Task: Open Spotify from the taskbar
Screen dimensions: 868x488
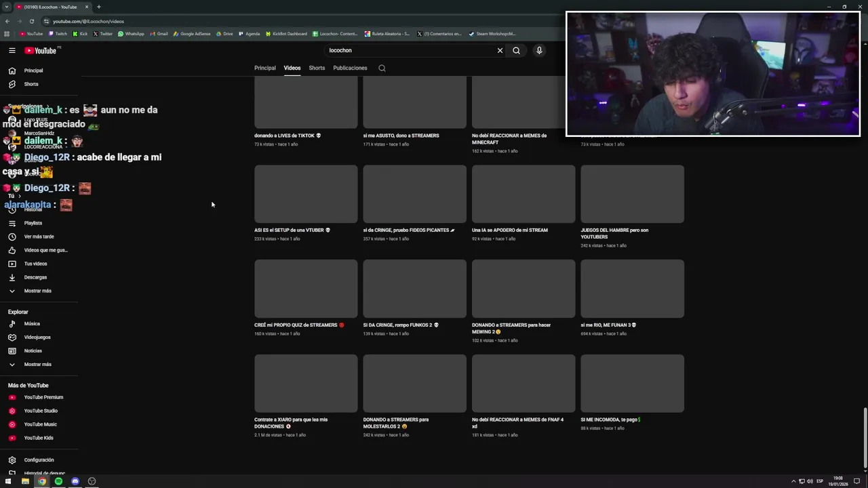Action: (x=58, y=481)
